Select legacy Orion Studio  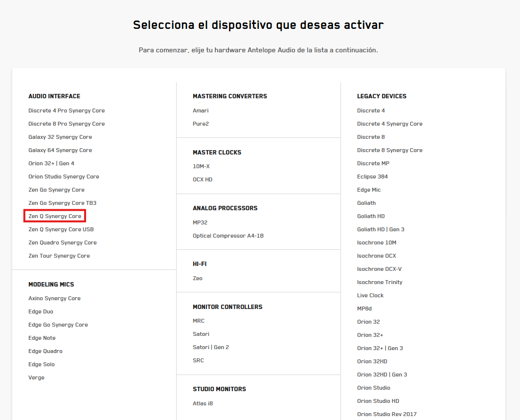[374, 388]
